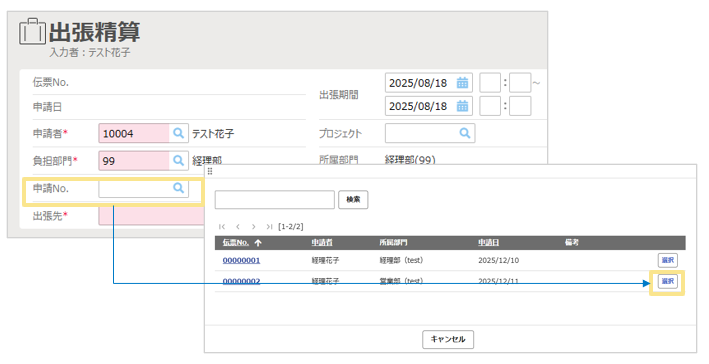Toggle sort arrow on 伝票No. column
Image resolution: width=709 pixels, height=364 pixels.
(258, 243)
